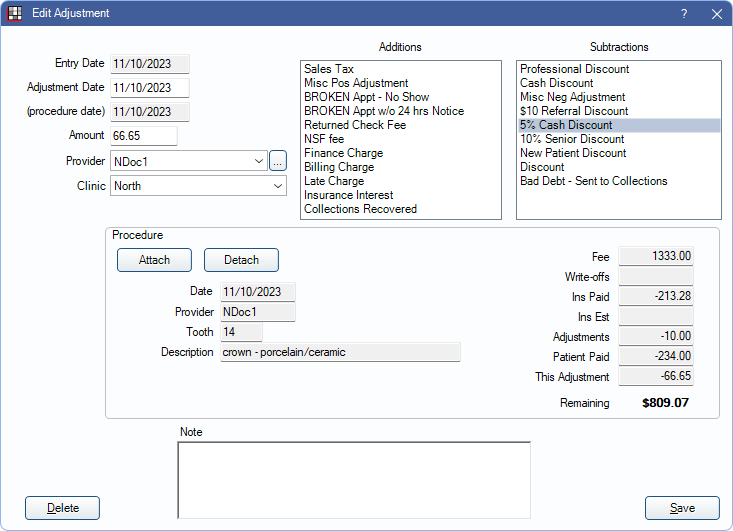Select NSF fee in Additions list
733x531 pixels.
pyautogui.click(x=325, y=139)
